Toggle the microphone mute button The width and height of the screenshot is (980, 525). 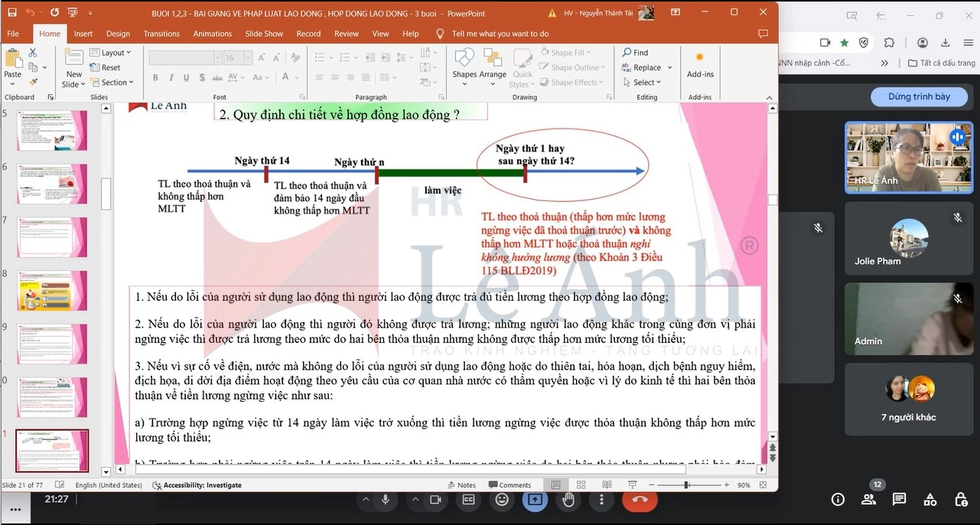[x=385, y=500]
